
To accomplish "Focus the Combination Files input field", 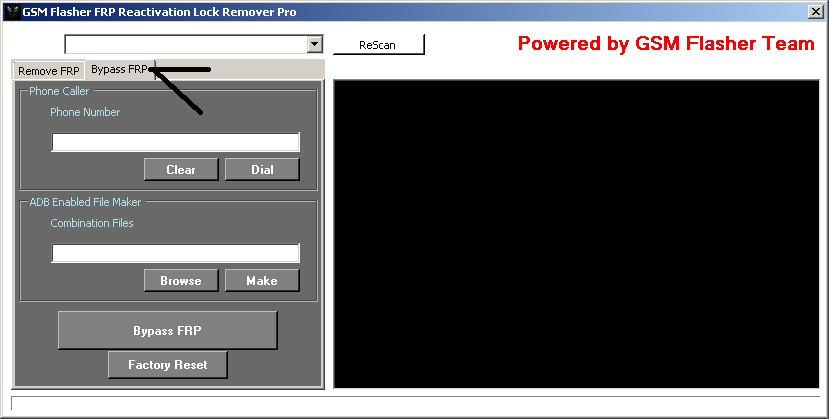I will 176,253.
